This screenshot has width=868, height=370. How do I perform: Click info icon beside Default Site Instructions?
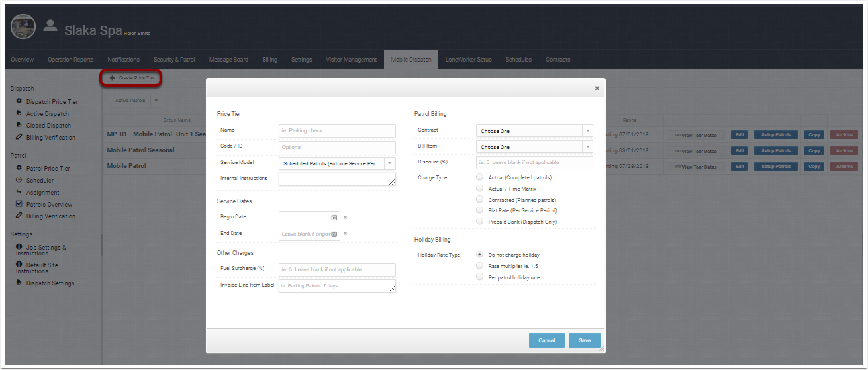pos(19,265)
